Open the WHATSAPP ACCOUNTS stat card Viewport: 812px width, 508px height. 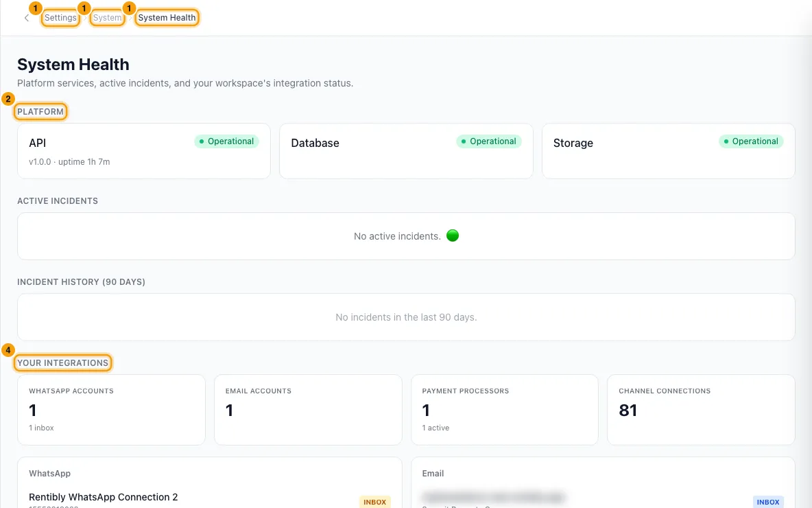[111, 410]
